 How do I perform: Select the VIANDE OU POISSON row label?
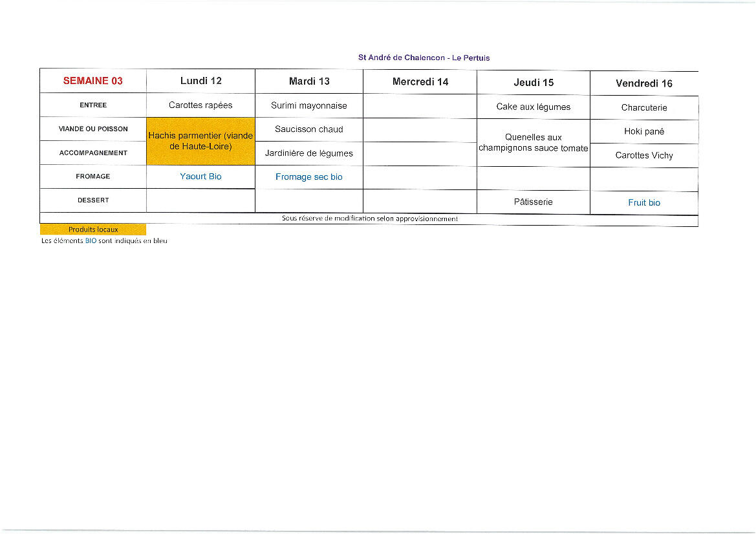tap(93, 129)
